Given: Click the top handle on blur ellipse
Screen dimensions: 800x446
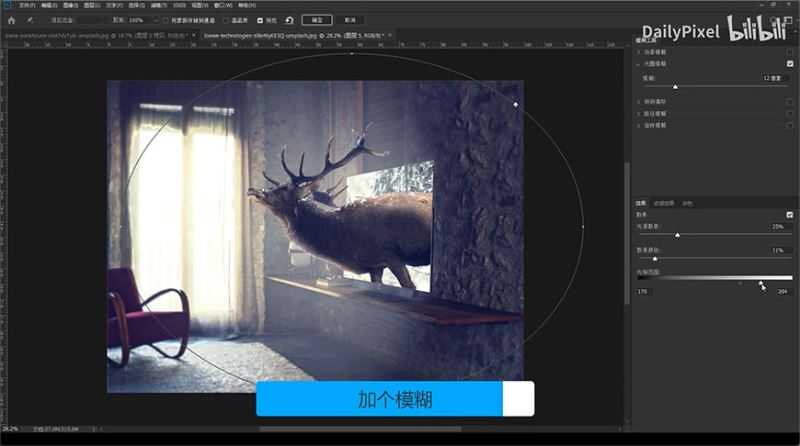Looking at the screenshot, I should 352,54.
